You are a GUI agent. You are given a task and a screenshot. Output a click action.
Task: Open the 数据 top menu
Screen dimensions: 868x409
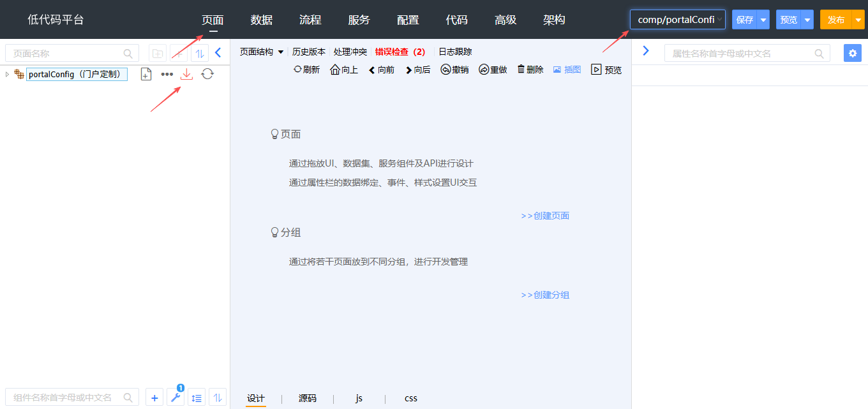pos(262,20)
